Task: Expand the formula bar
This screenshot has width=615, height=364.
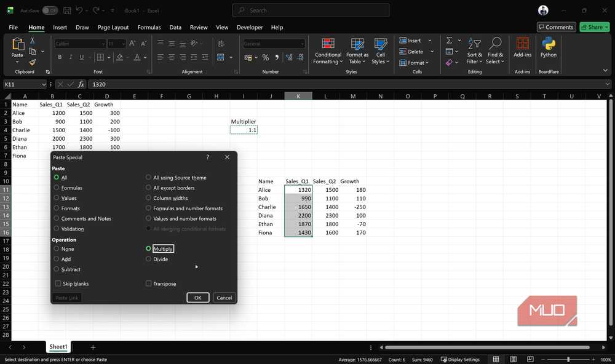Action: point(608,84)
